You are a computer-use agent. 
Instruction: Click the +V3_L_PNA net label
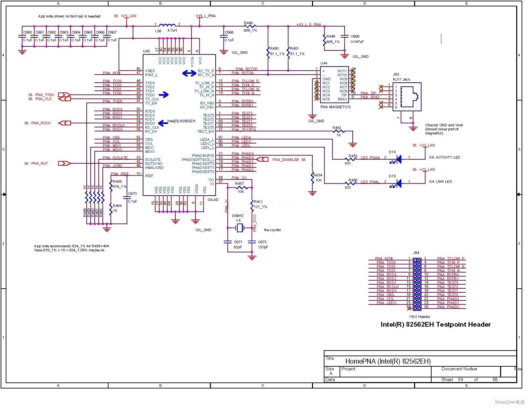[x=206, y=16]
